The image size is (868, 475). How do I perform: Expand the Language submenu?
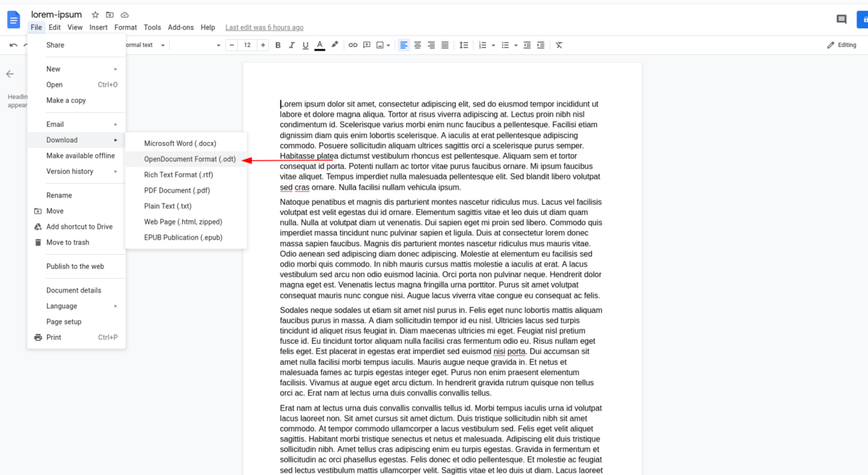pos(77,306)
